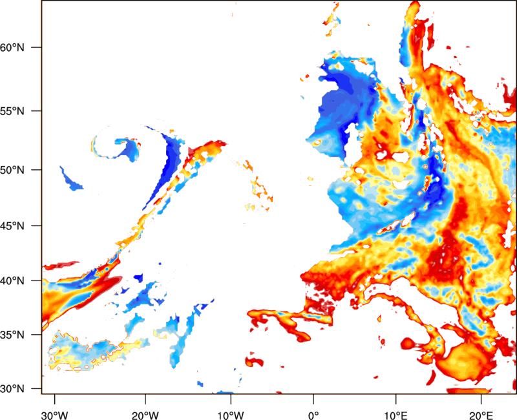Click the 30°W longitude label
This screenshot has height=420, width=517.
(x=54, y=415)
